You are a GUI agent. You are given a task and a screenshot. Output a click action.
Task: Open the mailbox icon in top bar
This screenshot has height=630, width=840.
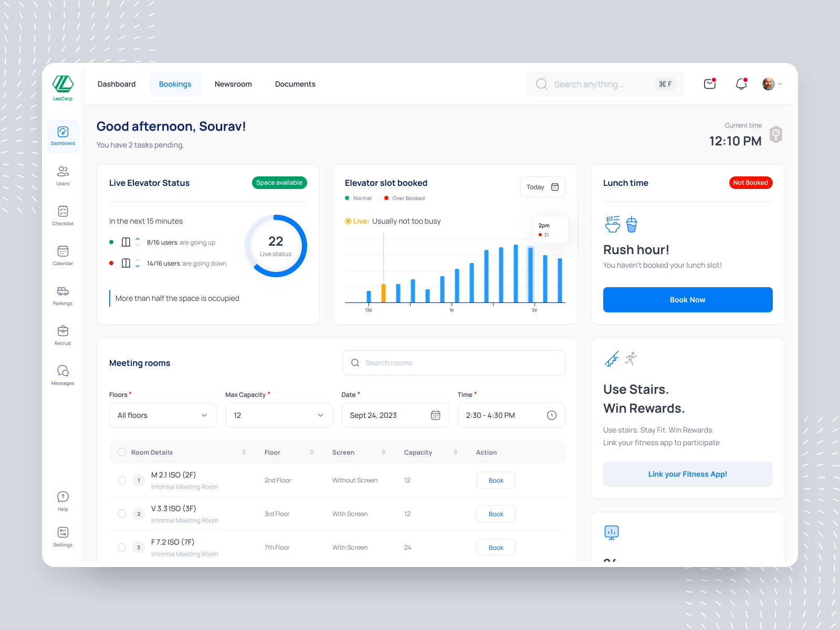pos(709,83)
